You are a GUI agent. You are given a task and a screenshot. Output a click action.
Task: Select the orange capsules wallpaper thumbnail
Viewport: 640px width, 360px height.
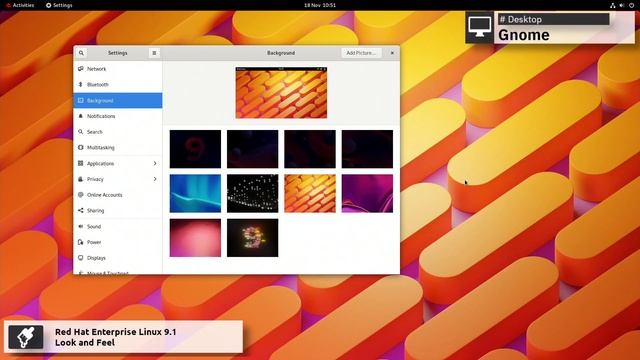point(310,193)
